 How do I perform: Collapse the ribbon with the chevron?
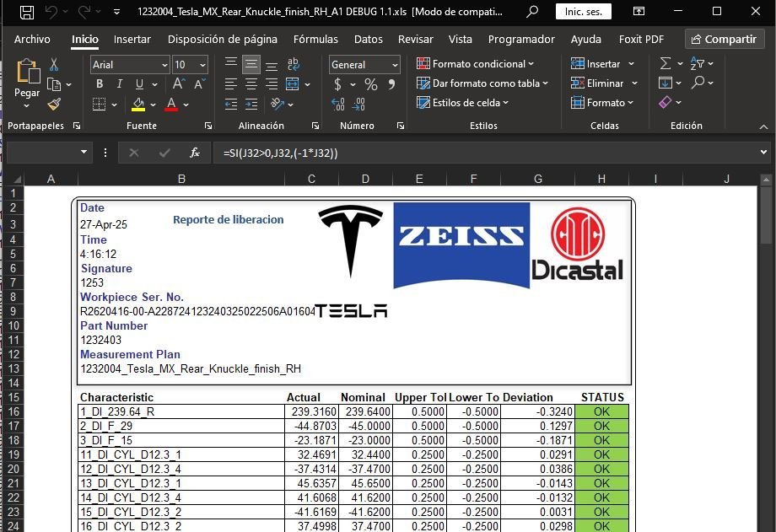[763, 126]
